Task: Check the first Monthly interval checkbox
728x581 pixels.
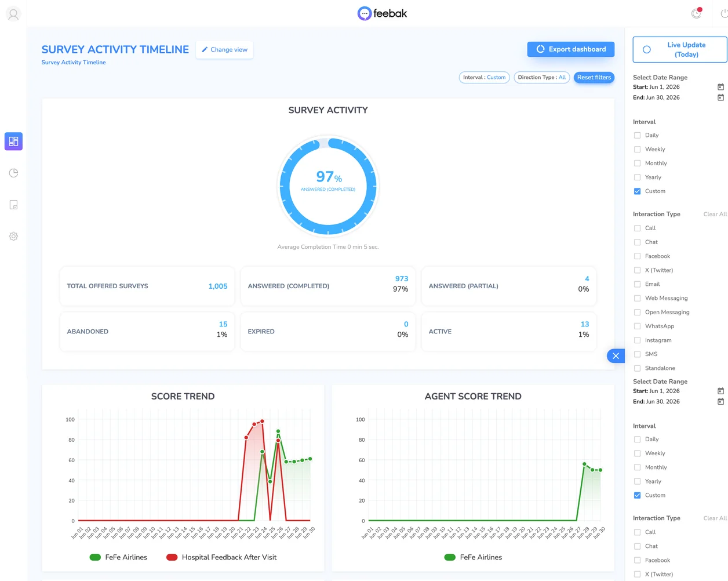Action: click(x=638, y=164)
